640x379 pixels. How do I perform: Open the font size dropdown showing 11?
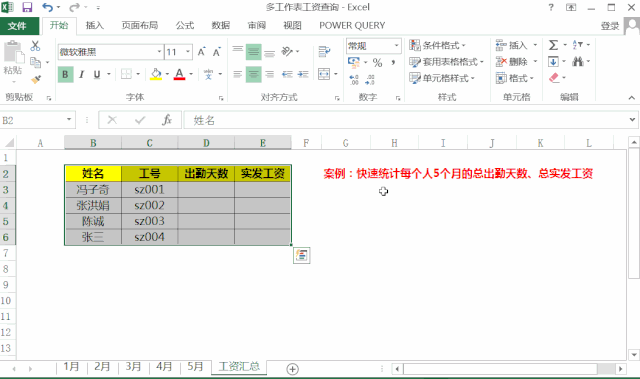coord(188,52)
